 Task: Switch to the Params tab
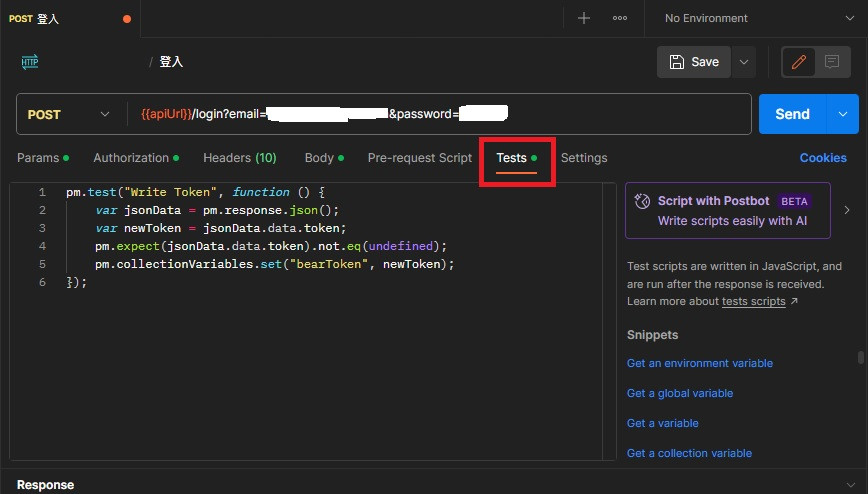tap(43, 158)
